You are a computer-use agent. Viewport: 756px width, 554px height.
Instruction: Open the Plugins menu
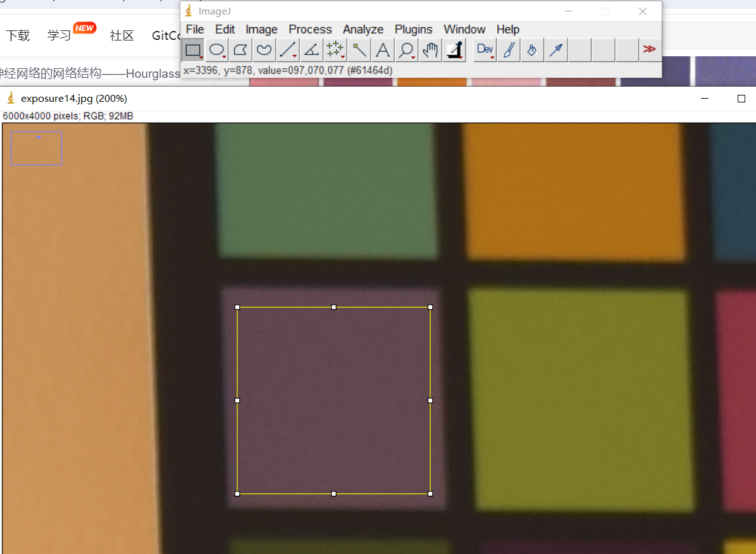point(413,30)
